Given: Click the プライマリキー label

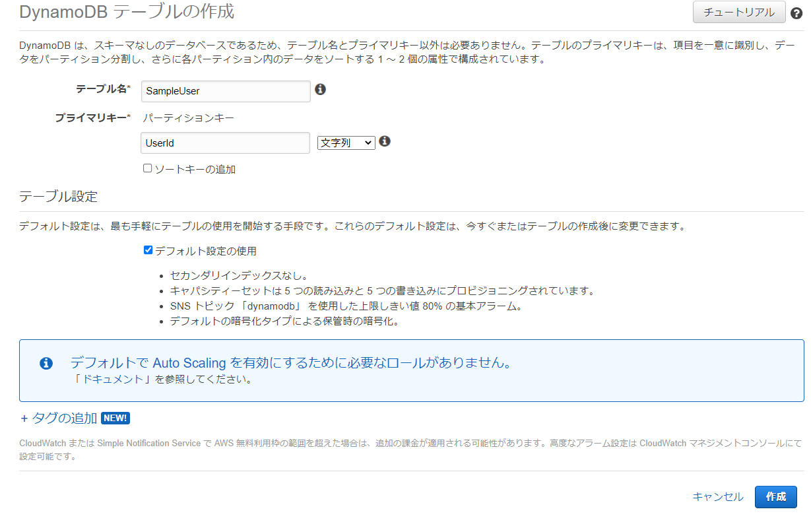Looking at the screenshot, I should pyautogui.click(x=92, y=117).
